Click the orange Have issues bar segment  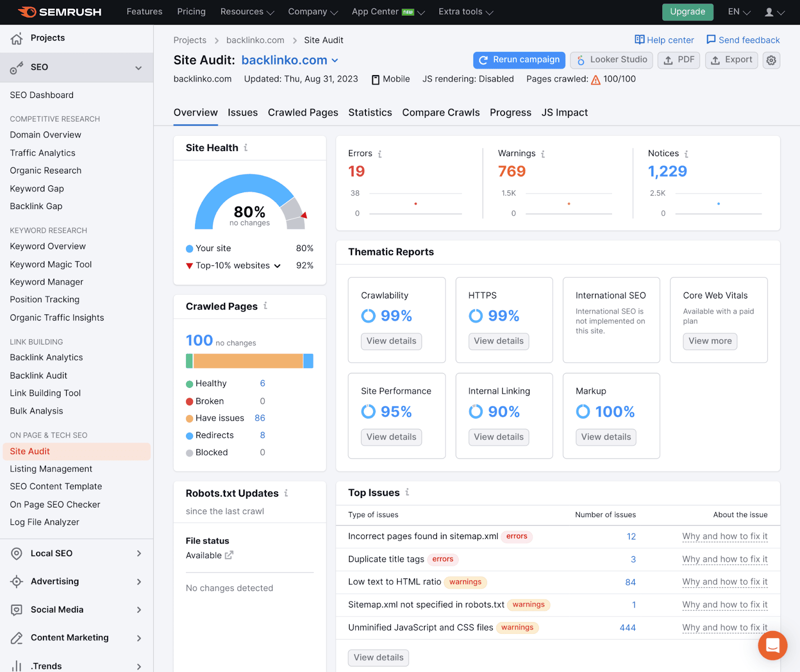[x=248, y=361]
